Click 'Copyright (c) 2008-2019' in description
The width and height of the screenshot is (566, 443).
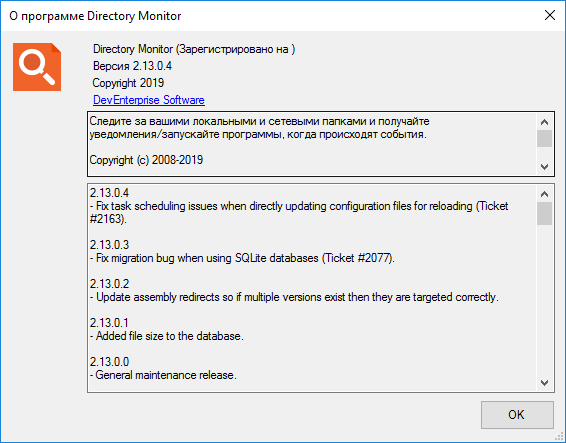pos(146,160)
